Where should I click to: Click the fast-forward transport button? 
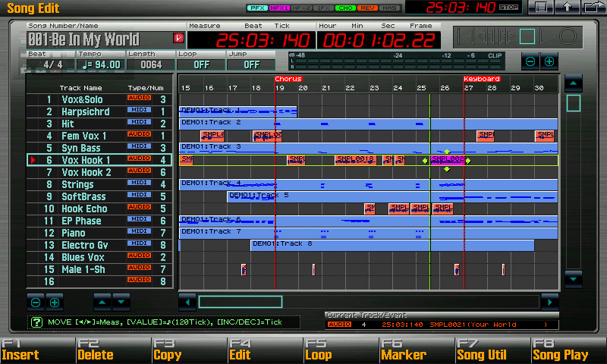(507, 36)
